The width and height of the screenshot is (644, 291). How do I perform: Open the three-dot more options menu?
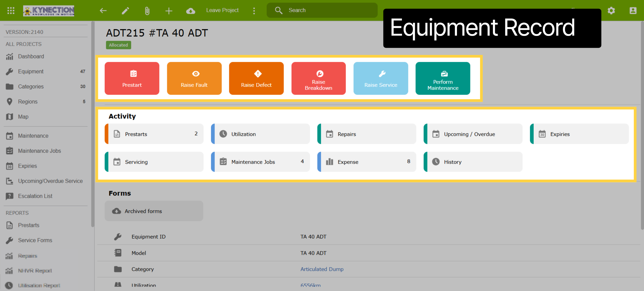(x=254, y=11)
